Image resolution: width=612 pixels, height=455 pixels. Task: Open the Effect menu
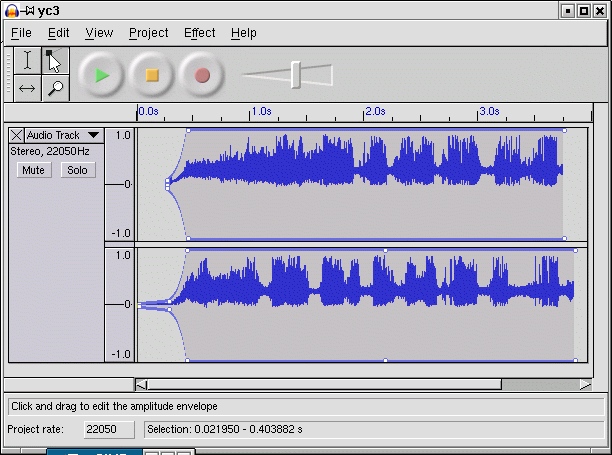(x=199, y=33)
